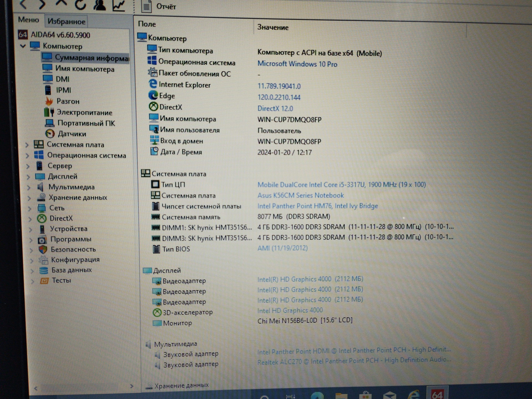The image size is (532, 399).
Task: Click sidebar horizontal scrollbar left arrow
Action: [36, 388]
